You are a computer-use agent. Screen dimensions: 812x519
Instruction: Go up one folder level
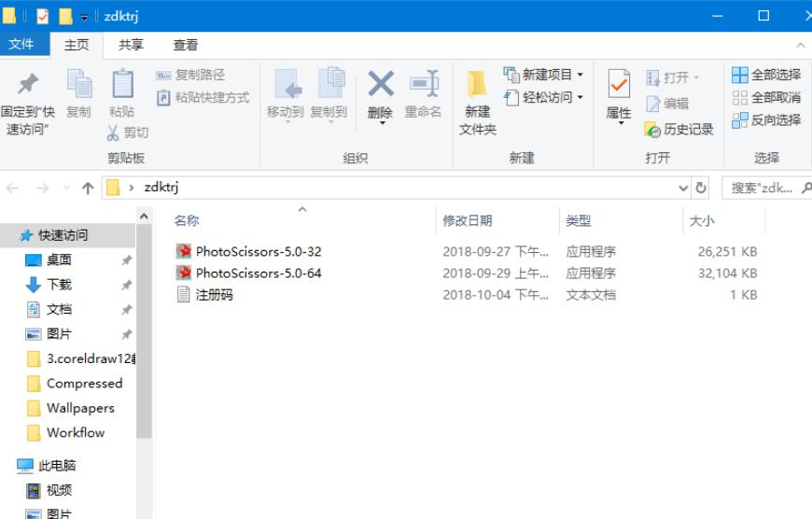click(x=88, y=188)
